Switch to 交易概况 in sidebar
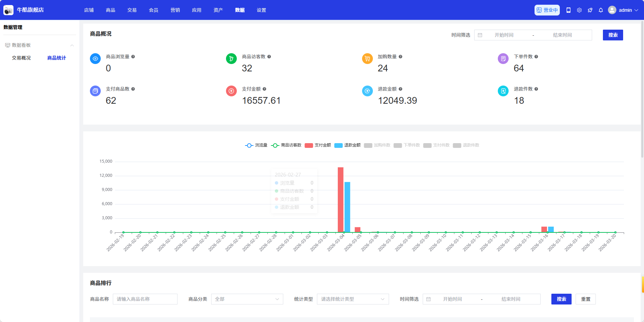Screen dimensions: 644x322 click(x=21, y=58)
